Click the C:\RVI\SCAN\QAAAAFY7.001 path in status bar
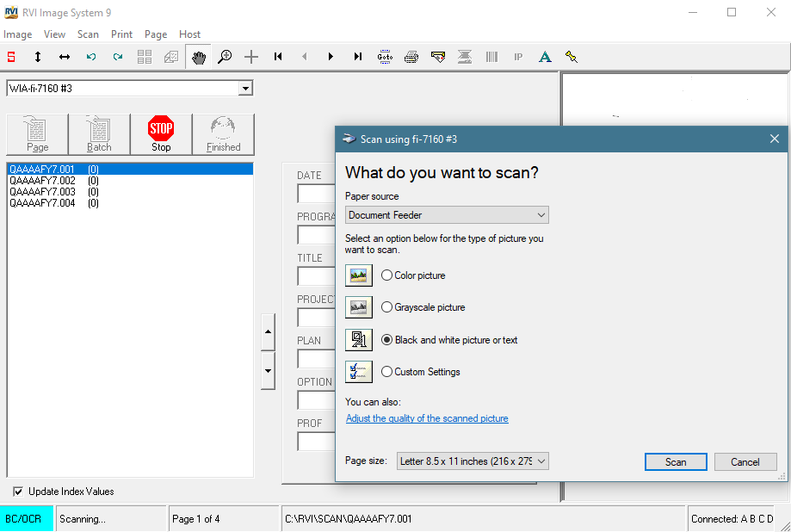This screenshot has width=791, height=532. 348,519
